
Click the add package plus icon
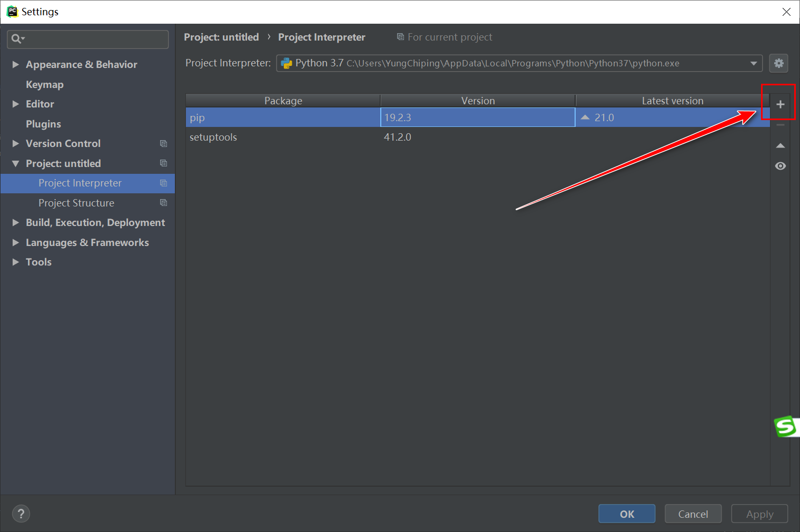[x=780, y=104]
